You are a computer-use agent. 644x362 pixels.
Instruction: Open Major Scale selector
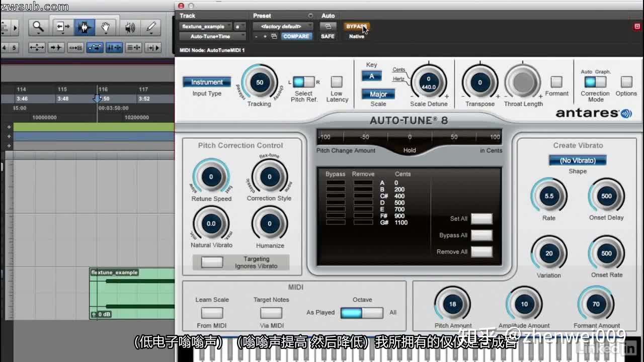click(378, 94)
